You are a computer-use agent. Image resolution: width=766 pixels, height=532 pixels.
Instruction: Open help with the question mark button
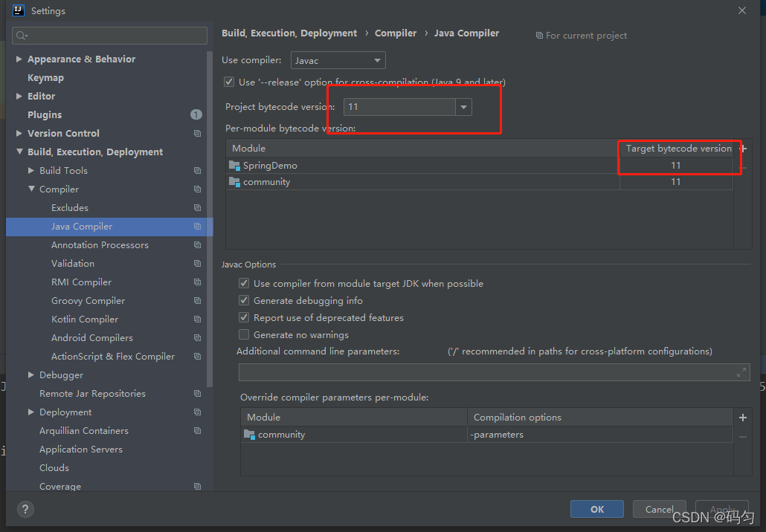click(25, 509)
